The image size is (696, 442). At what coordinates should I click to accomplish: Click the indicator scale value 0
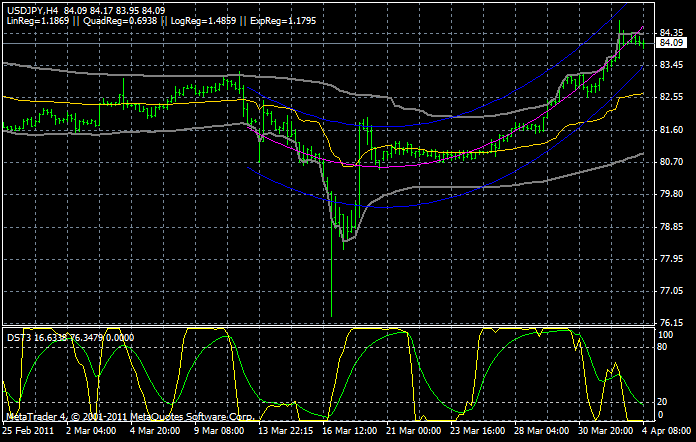660,415
